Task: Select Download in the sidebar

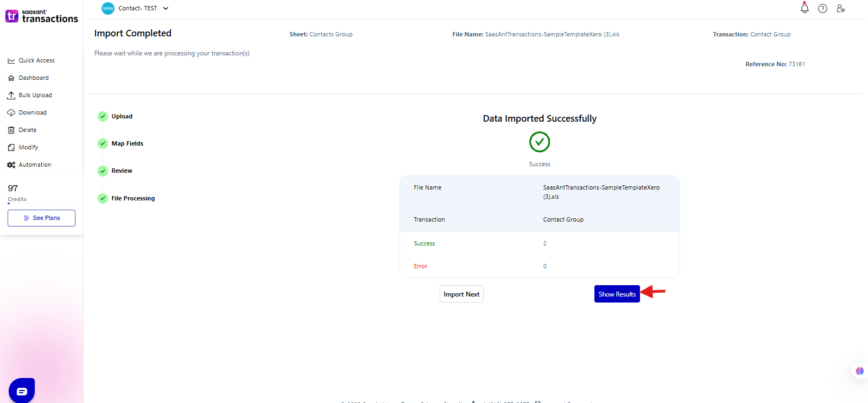Action: (33, 112)
